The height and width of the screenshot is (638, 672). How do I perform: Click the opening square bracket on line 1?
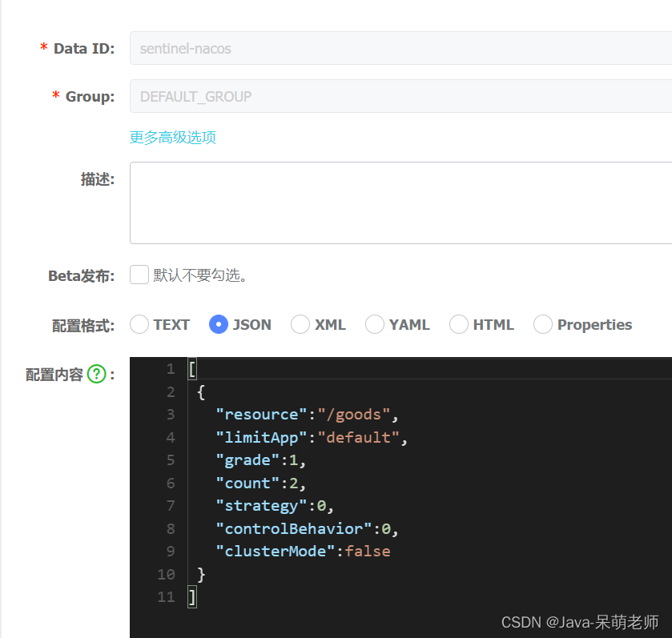pyautogui.click(x=192, y=369)
